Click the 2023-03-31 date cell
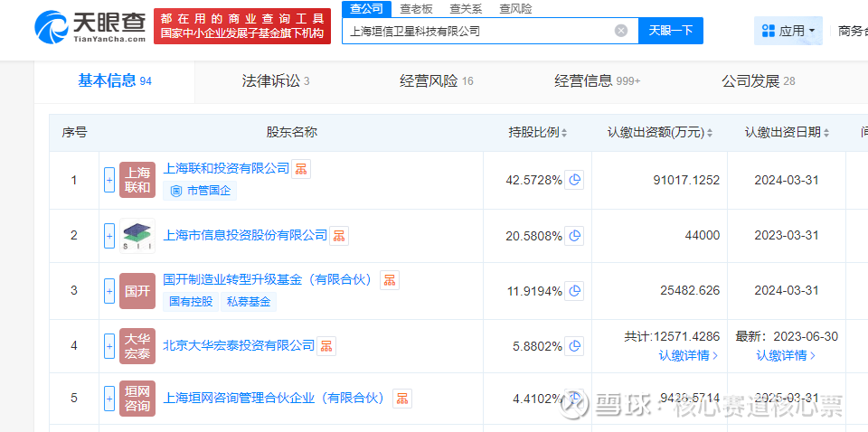The image size is (868, 432). point(787,236)
